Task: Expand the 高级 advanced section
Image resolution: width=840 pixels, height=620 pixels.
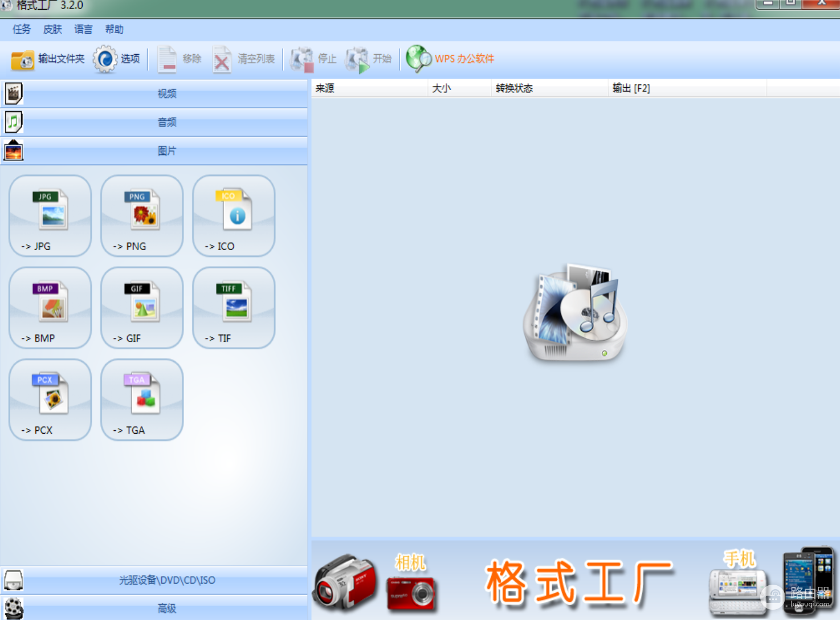Action: 154,608
